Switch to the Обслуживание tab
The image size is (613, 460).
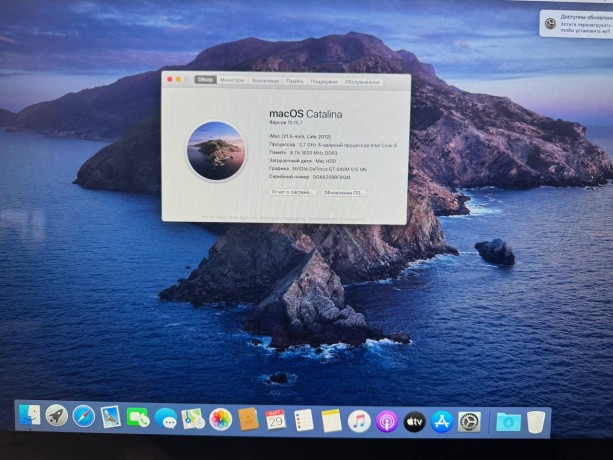(362, 82)
